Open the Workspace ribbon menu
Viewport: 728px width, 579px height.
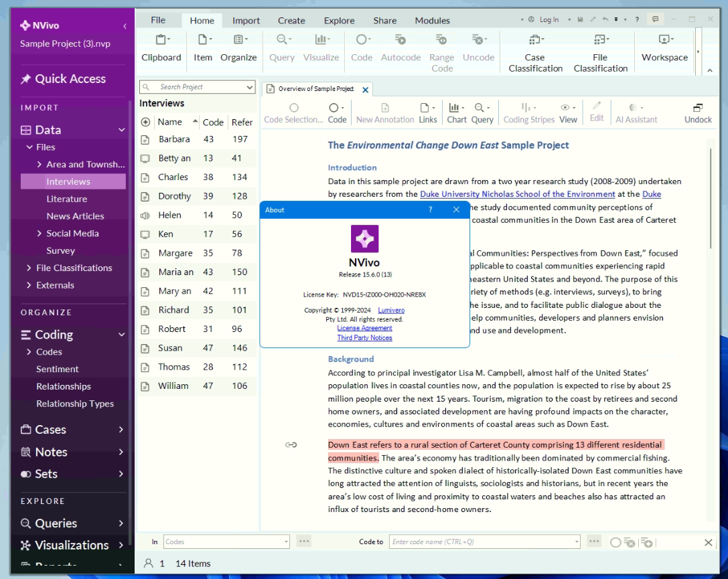(664, 48)
